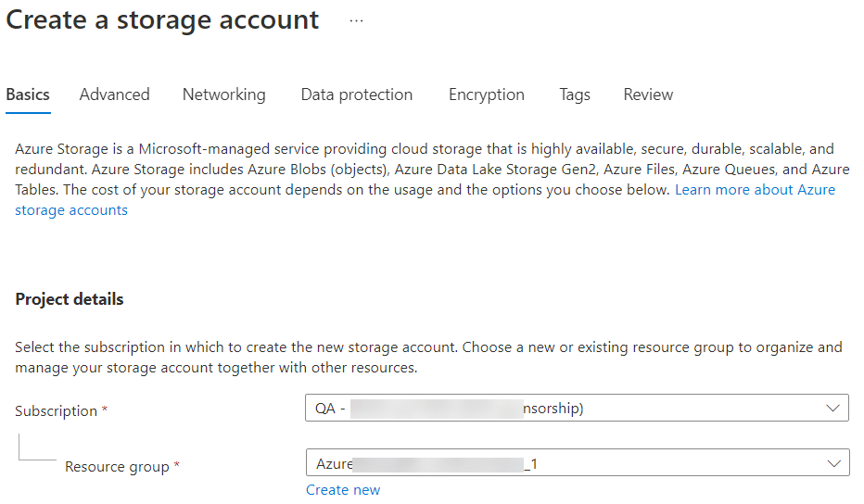Go to the Networking tab
Screen dimensions: 864x504
click(224, 94)
